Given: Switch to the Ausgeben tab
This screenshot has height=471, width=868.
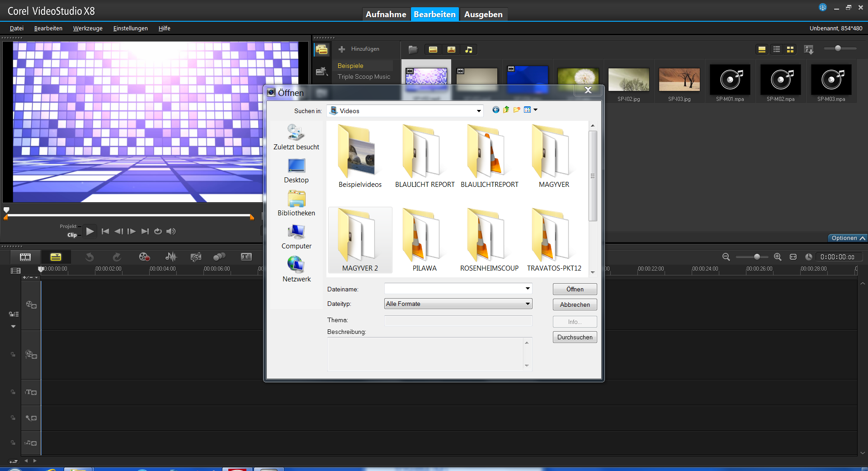Looking at the screenshot, I should click(x=483, y=14).
